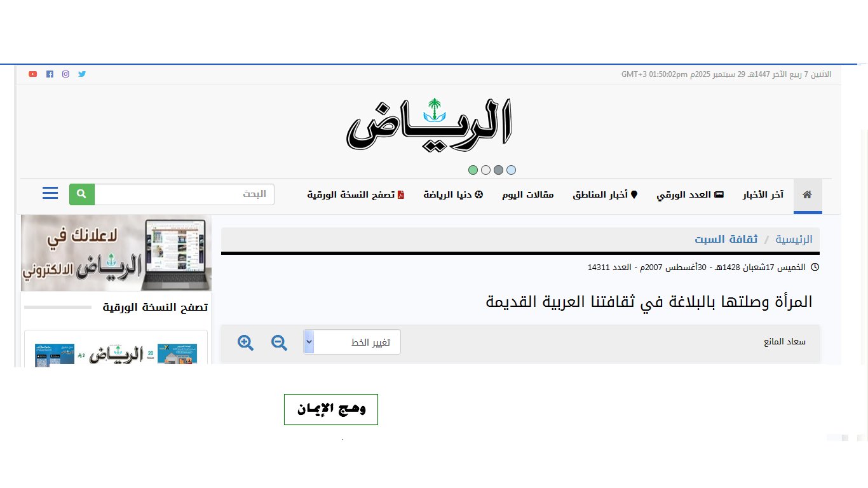Select the white color theme dot
868x488 pixels.
[x=485, y=170]
